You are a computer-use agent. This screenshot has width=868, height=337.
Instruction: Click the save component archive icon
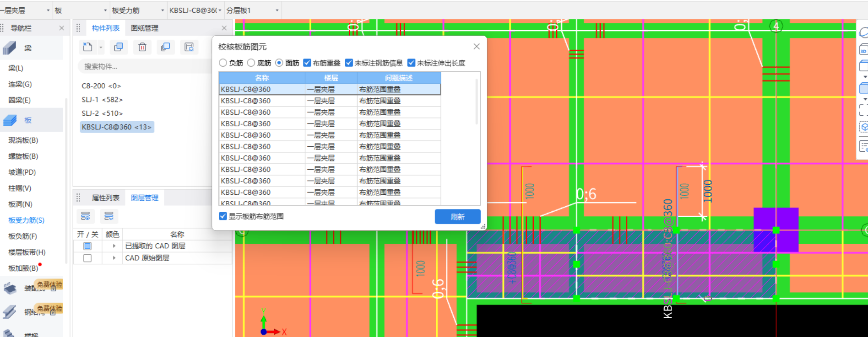pos(189,47)
